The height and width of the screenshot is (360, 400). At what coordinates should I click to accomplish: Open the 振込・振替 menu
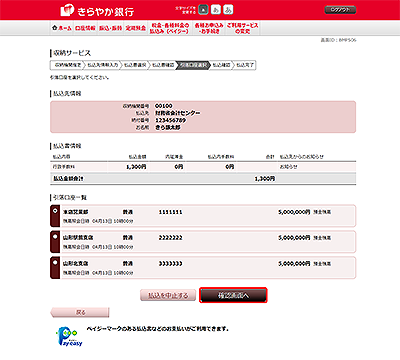click(x=110, y=28)
